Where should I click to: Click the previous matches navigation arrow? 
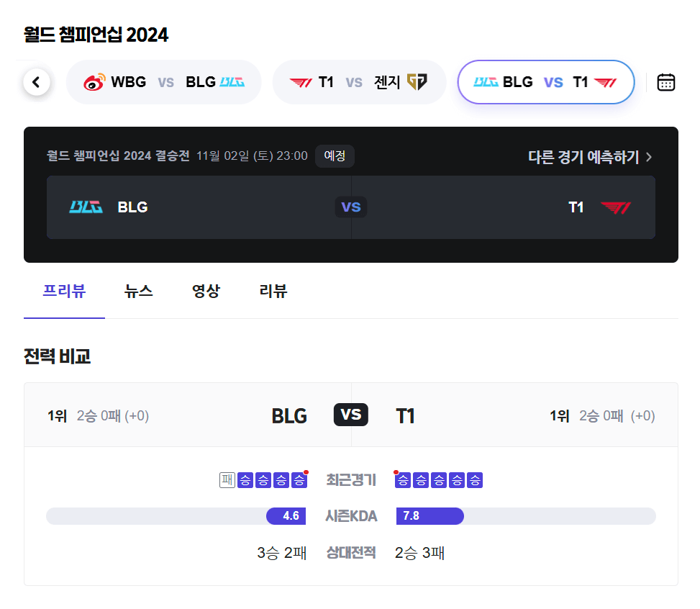(36, 81)
